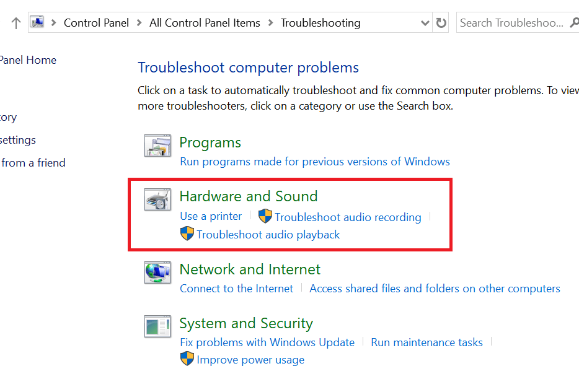Click the Network and Internet globe icon
Viewport: 579px width, 392px height.
coord(157,272)
